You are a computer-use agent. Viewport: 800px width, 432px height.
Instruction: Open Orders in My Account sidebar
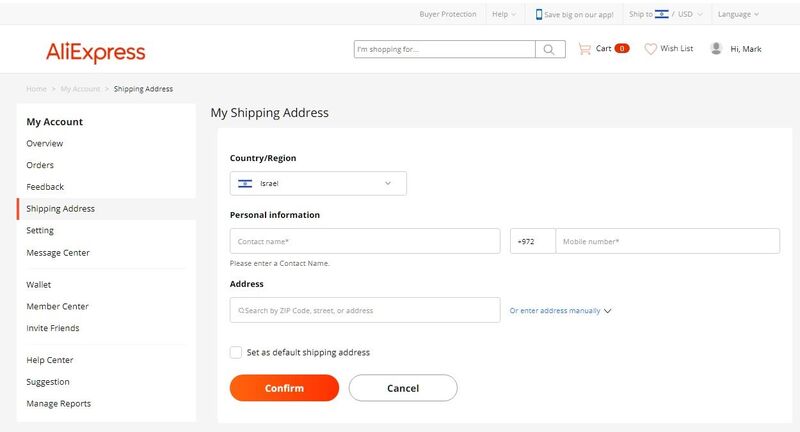[x=40, y=165]
